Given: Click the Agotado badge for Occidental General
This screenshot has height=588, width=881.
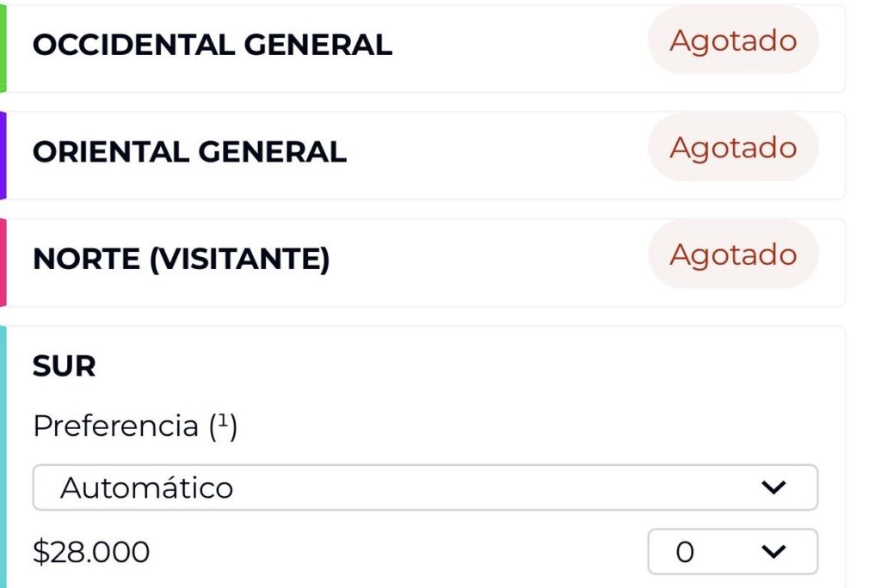Looking at the screenshot, I should (x=733, y=40).
